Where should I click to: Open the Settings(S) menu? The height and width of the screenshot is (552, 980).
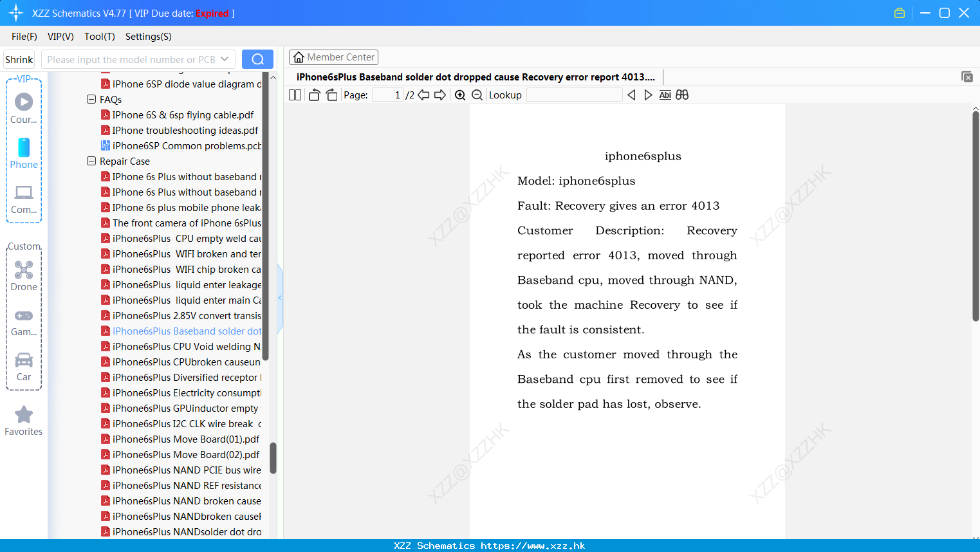149,37
